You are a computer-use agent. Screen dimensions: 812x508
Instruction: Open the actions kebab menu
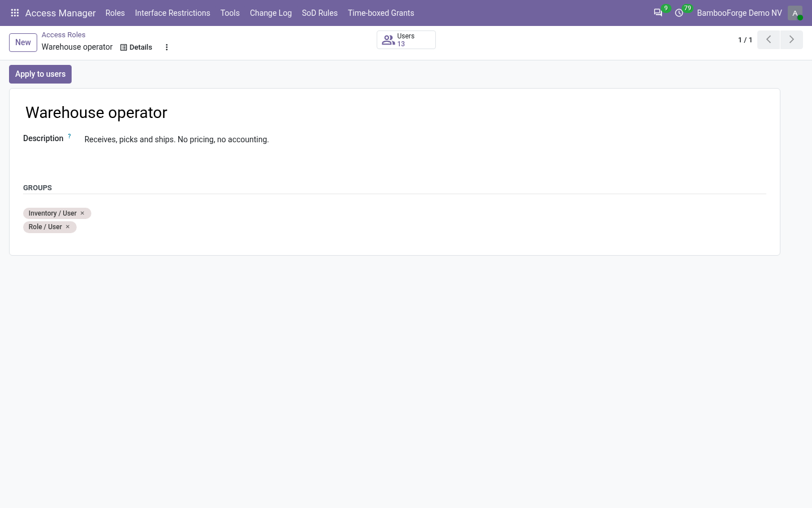[166, 47]
